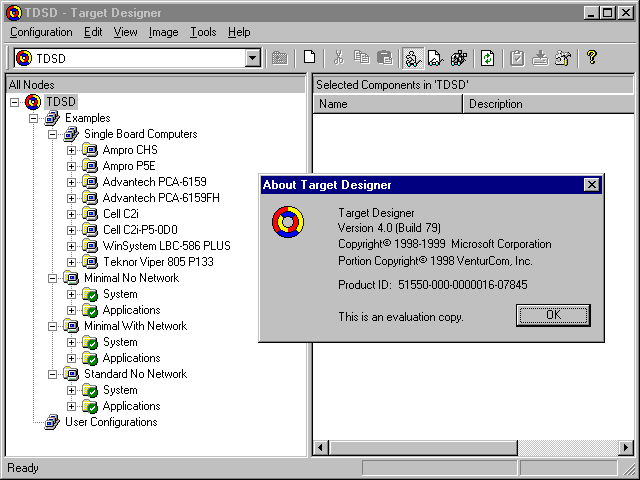Close the About Target Designer dialog
This screenshot has height=480, width=640.
[x=591, y=185]
